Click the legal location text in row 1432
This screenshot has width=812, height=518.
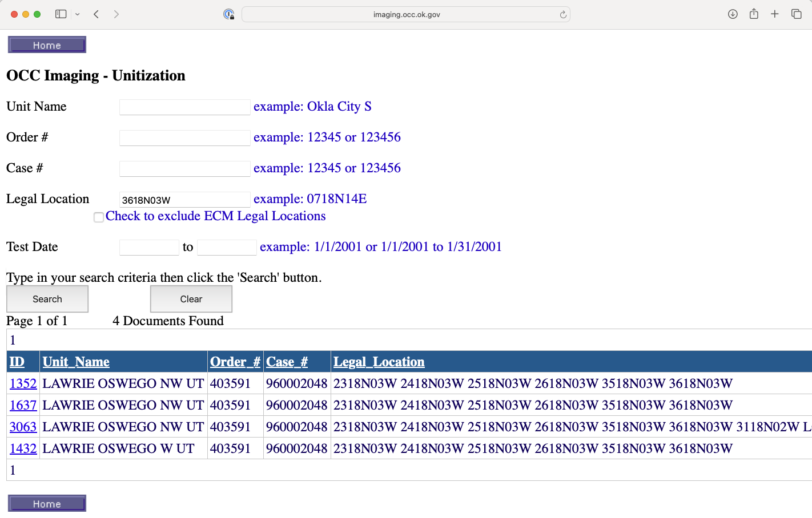[533, 448]
